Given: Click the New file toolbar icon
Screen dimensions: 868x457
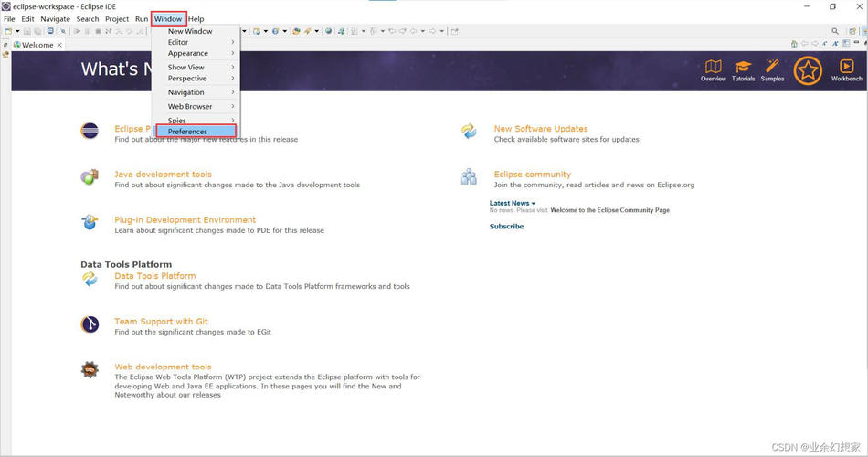Looking at the screenshot, I should tap(8, 31).
